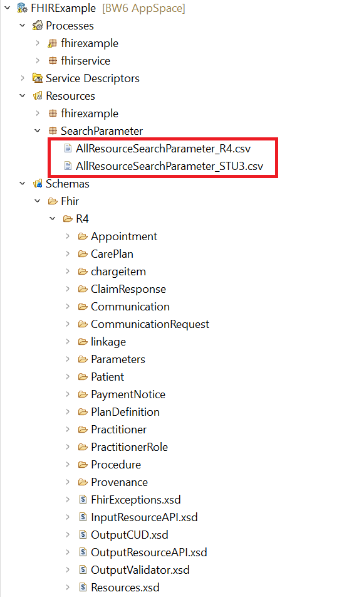Screen dimensions: 364x597
Task: Select InputResourceAPI.xsd schema
Action: tap(144, 517)
